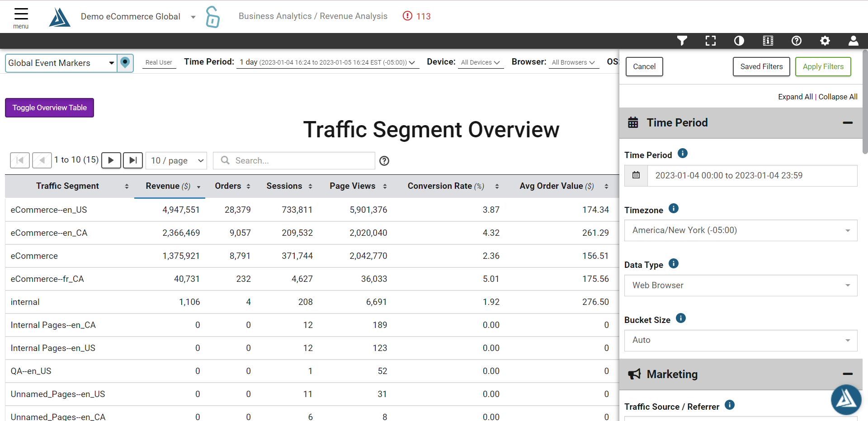Click the Internal Pages--en_CA row name
Screen dimensions: 868x421
click(53, 325)
